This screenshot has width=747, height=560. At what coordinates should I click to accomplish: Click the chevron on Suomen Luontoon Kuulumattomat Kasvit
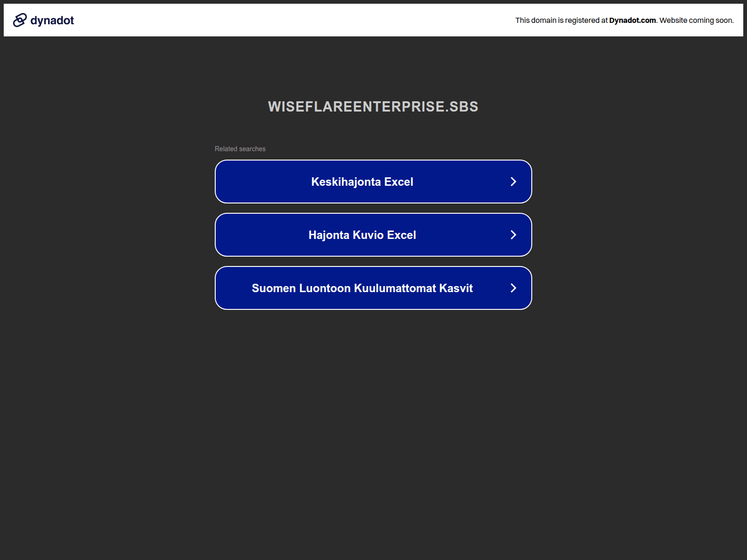pyautogui.click(x=513, y=288)
